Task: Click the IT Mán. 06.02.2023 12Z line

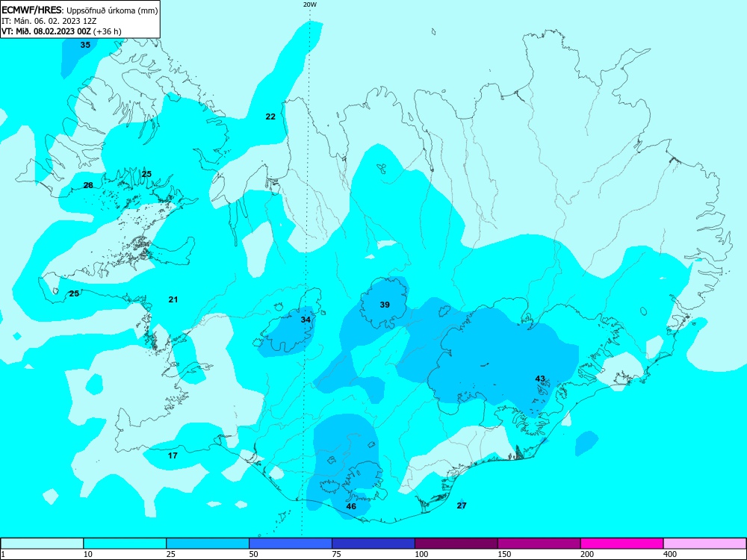Action: pos(49,21)
